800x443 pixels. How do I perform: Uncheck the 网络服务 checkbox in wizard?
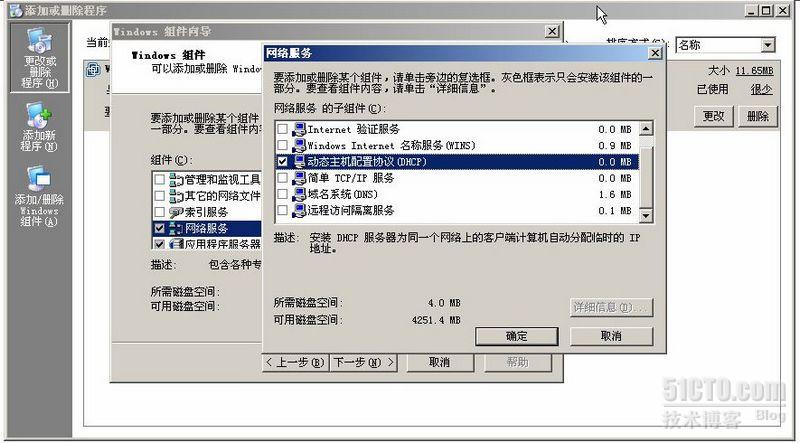(160, 228)
